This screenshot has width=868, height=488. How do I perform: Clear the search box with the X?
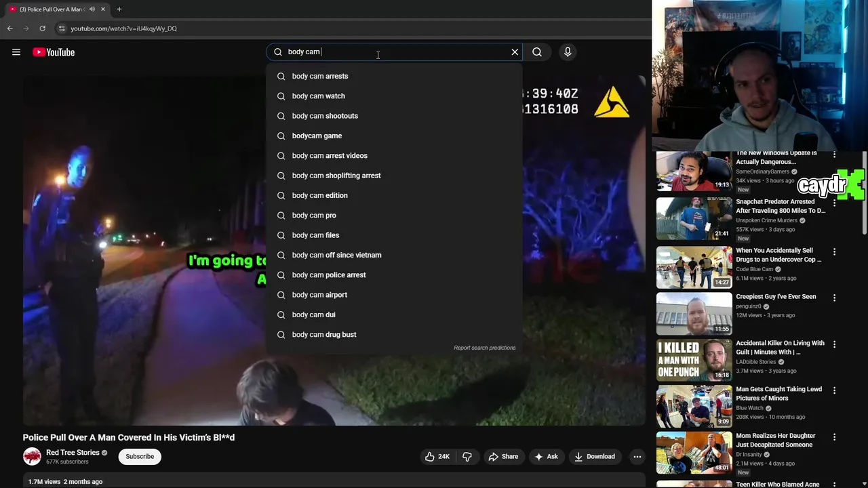coord(515,52)
